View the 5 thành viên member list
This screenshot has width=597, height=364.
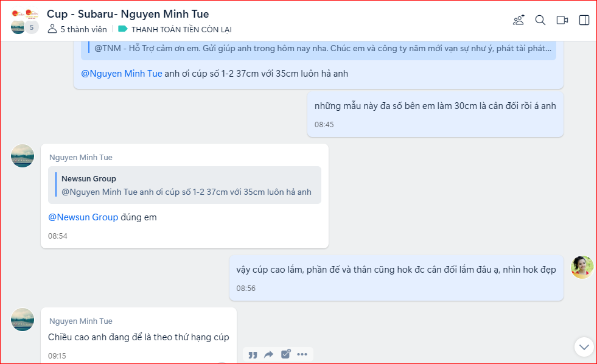(77, 29)
